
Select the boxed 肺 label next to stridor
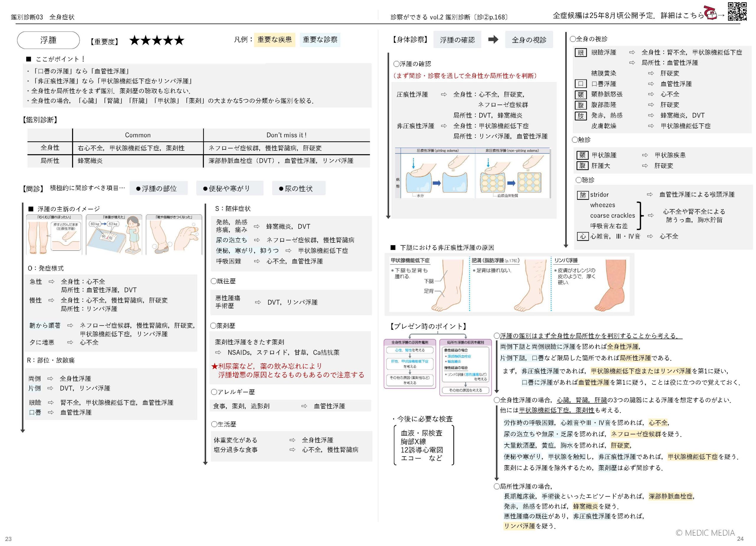point(583,195)
